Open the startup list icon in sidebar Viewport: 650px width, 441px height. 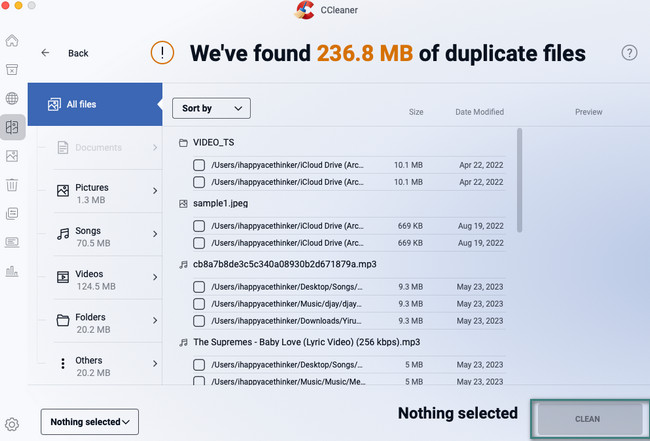[12, 242]
